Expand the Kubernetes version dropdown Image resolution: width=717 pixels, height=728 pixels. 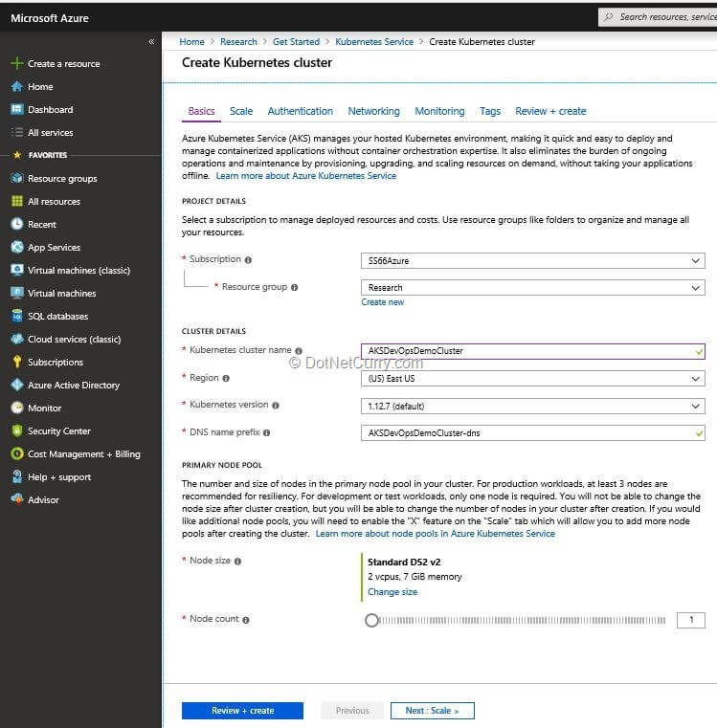tap(532, 407)
